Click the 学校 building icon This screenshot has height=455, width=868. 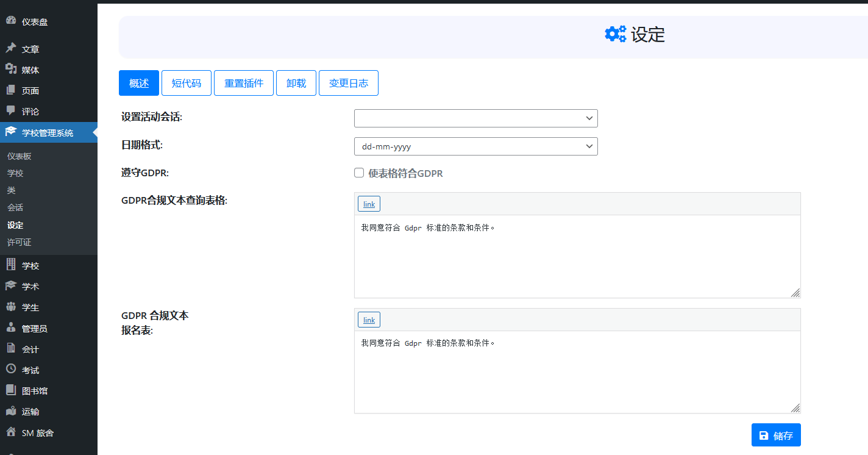click(x=11, y=265)
